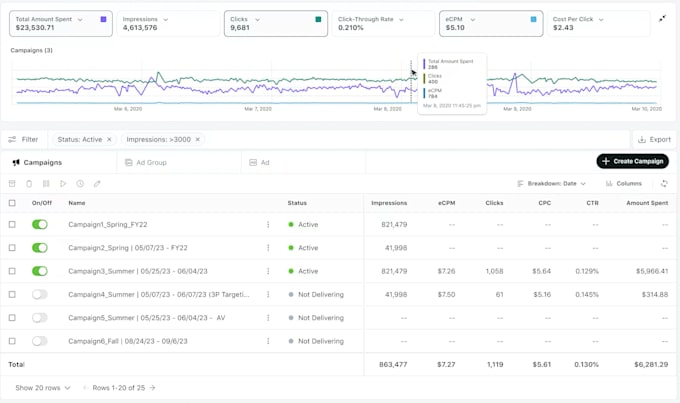Enable the Campaign5_Summer on/off switch
This screenshot has height=403, width=680.
coord(40,318)
